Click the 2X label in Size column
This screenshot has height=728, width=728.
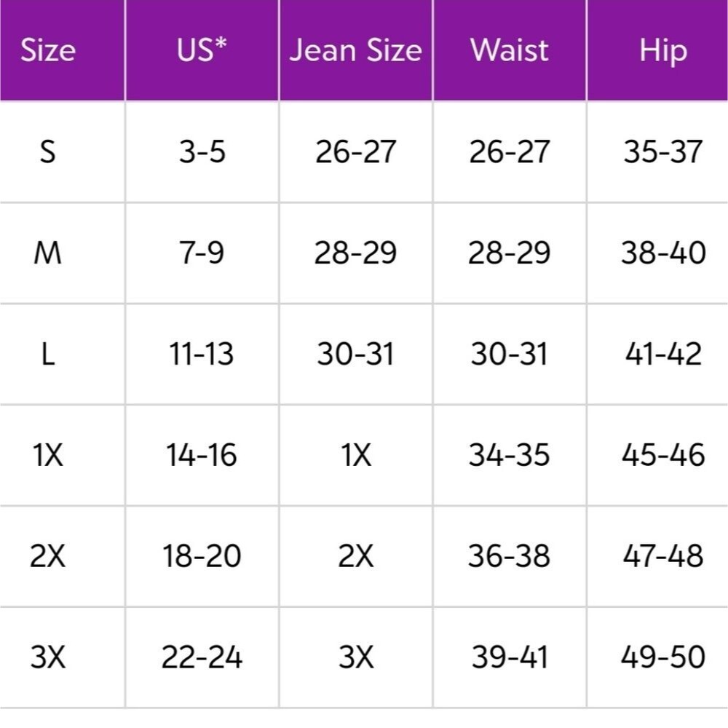(x=48, y=555)
